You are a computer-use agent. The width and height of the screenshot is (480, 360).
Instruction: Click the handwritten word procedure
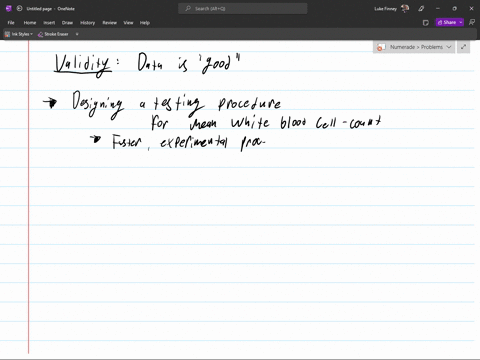249,104
